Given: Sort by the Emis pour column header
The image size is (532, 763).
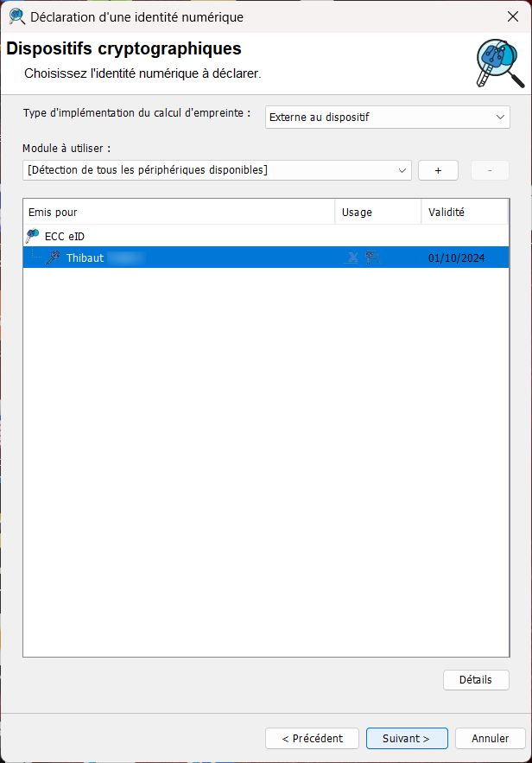Looking at the screenshot, I should 179,213.
